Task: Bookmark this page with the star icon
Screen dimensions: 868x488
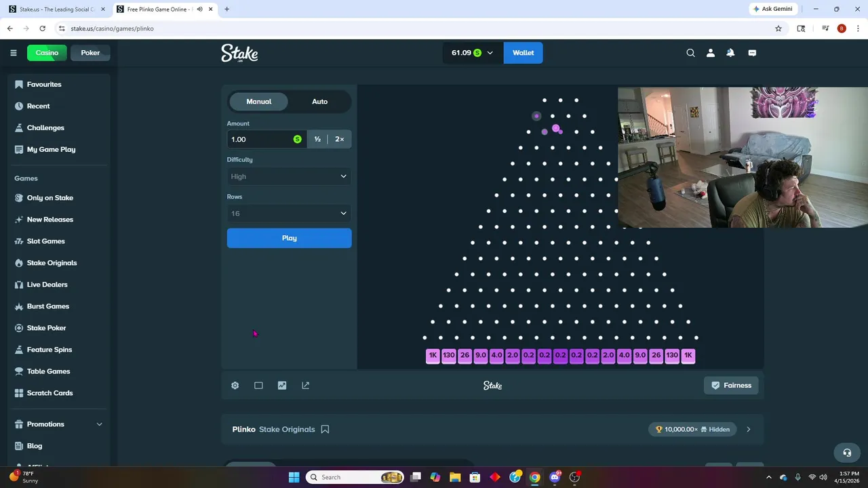Action: coord(778,28)
